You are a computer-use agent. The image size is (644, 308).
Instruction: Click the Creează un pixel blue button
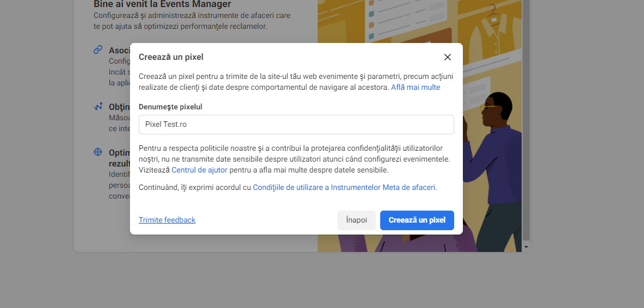[x=417, y=220]
